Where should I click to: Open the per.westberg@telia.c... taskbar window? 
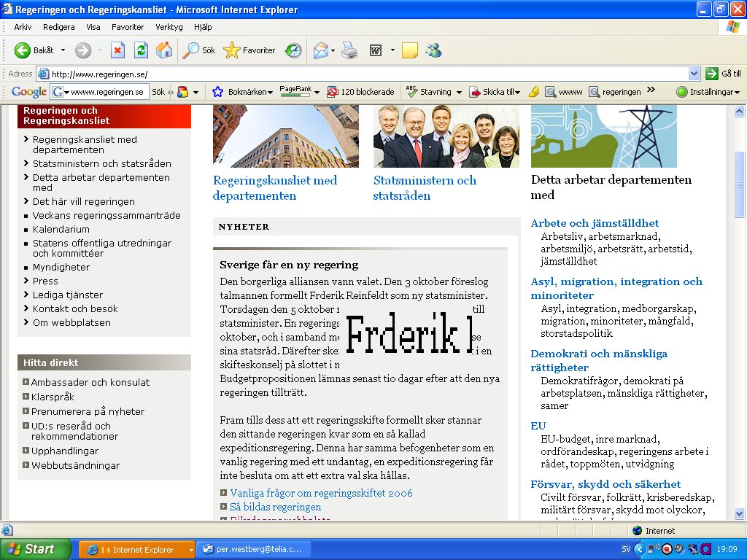255,550
